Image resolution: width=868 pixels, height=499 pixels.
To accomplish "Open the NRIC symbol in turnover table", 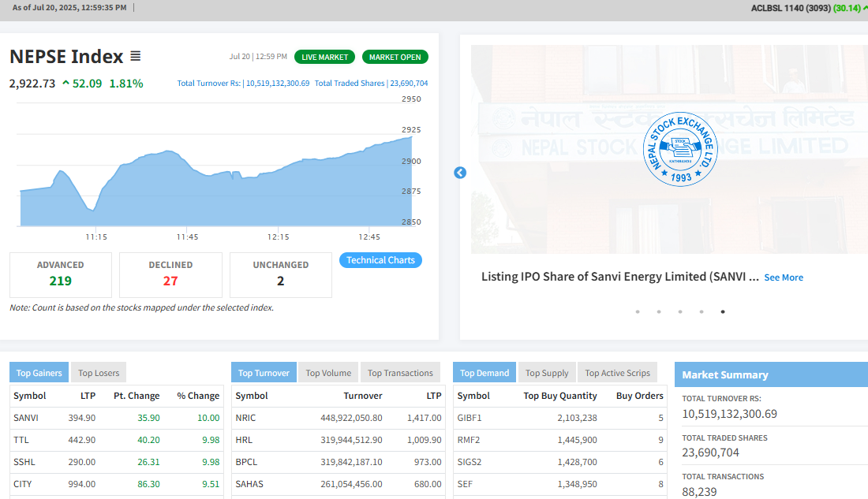I will pos(246,418).
